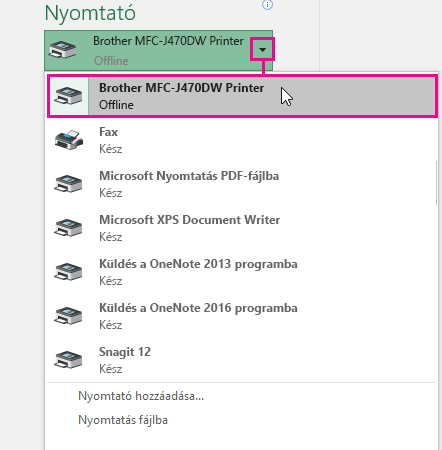Click the OneNote 2016 printer icon
The image size is (442, 450).
68,316
